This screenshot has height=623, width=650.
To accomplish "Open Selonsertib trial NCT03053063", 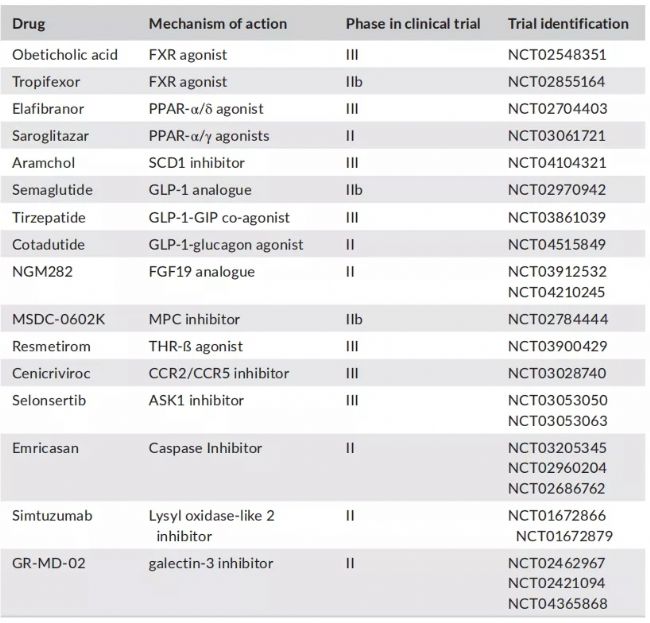I will coord(557,420).
